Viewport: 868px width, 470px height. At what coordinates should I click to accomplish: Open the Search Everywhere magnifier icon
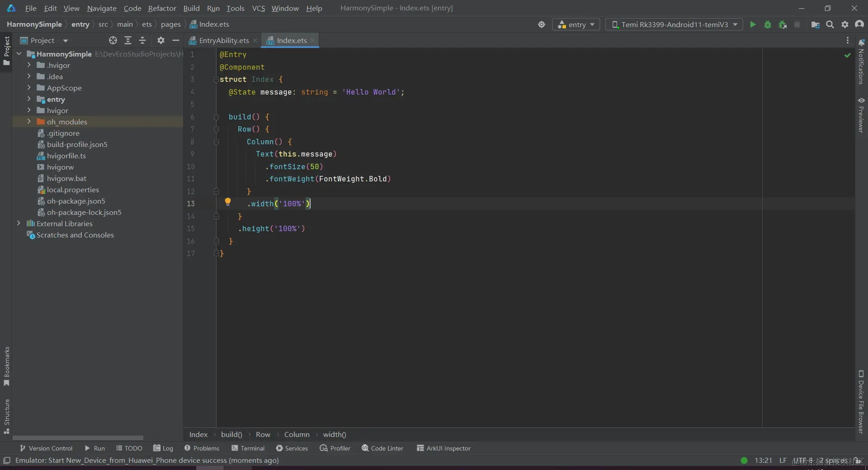point(830,24)
